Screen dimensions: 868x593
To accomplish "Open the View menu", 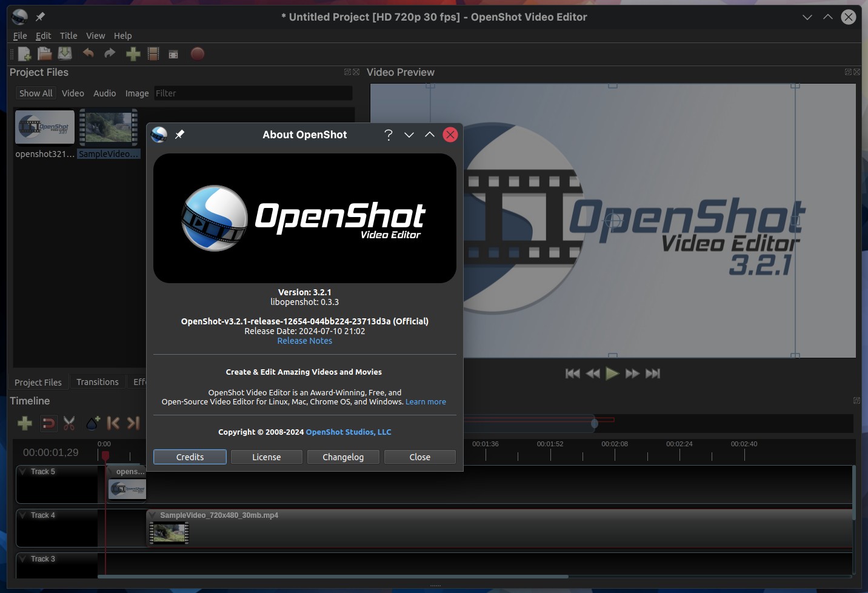I will (x=95, y=36).
